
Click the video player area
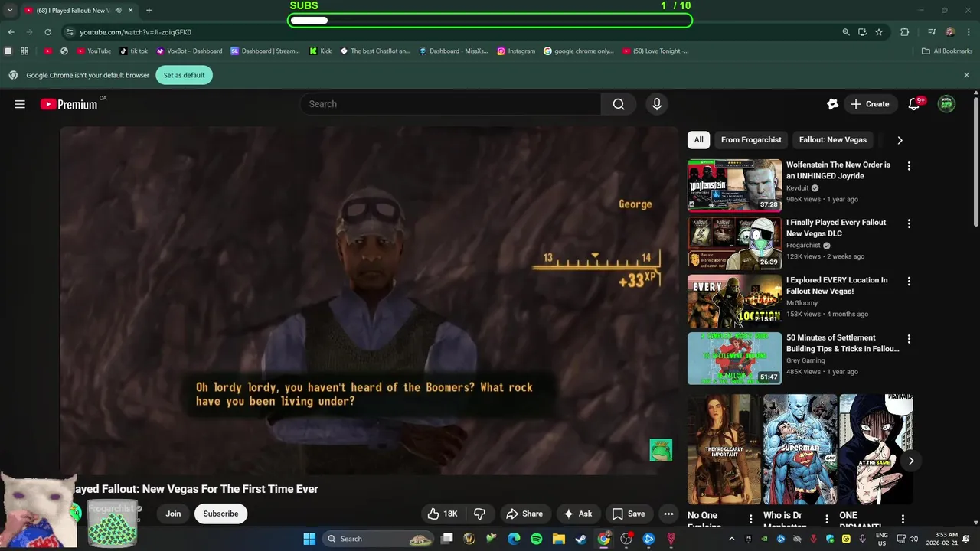[369, 301]
